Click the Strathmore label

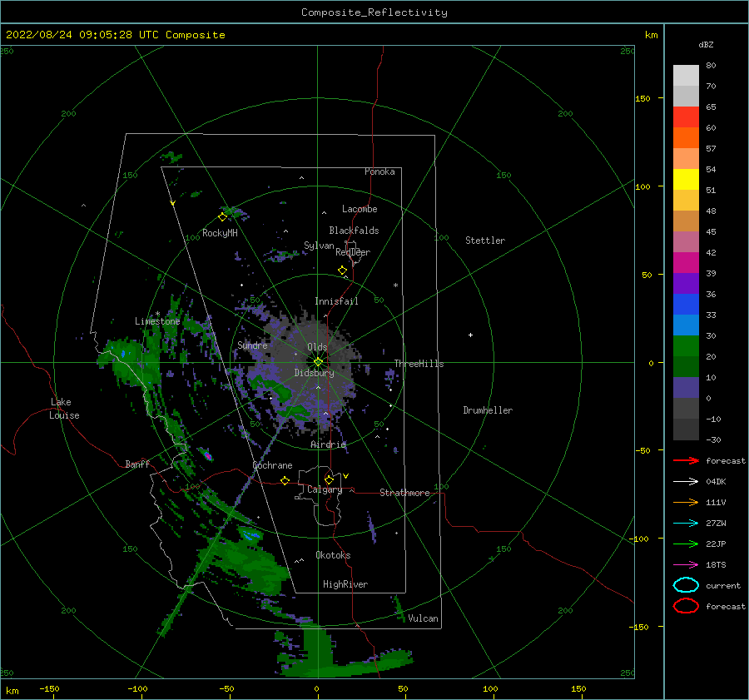click(404, 493)
